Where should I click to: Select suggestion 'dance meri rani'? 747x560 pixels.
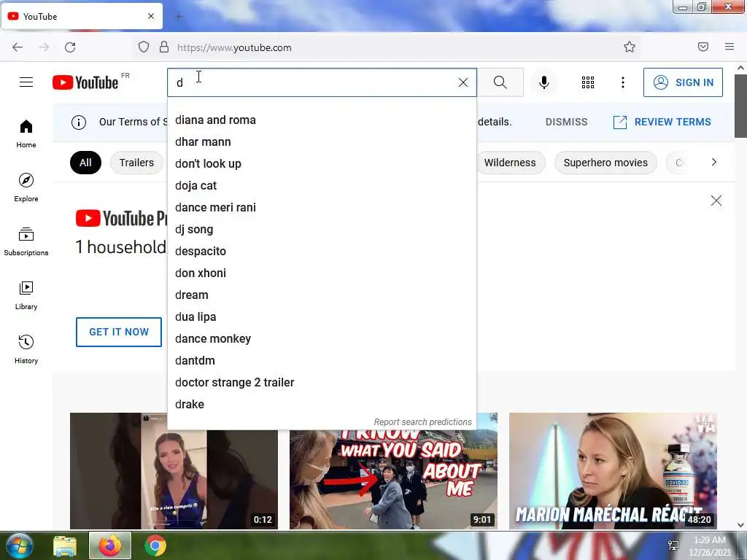322,208
